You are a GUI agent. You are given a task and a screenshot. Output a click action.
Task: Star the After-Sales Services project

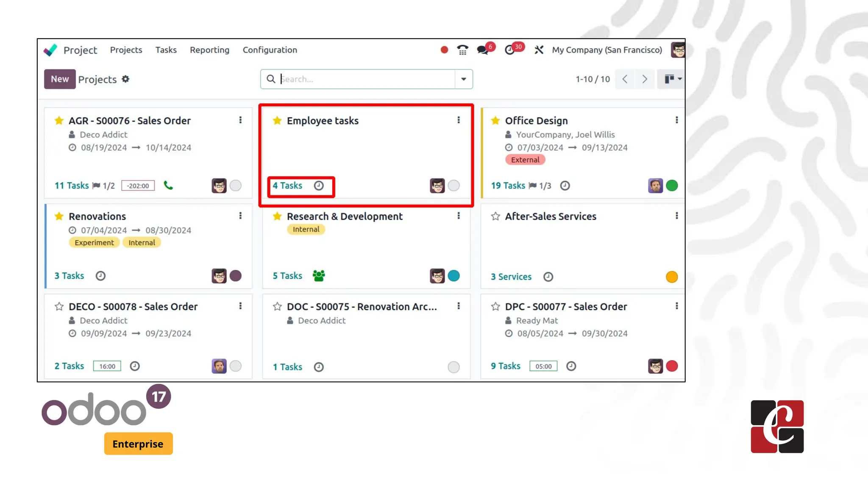tap(495, 216)
